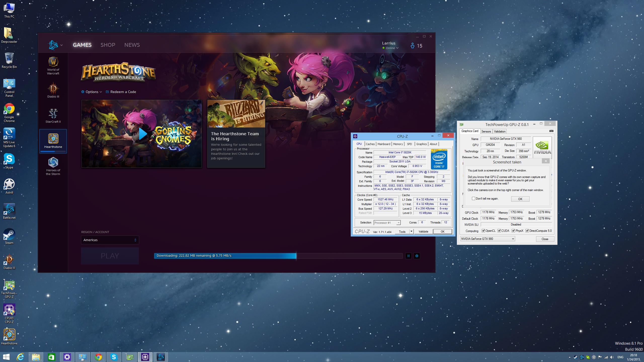Open the NVIDIA GeForce GTX 980 selector
644x362 pixels.
pyautogui.click(x=488, y=239)
